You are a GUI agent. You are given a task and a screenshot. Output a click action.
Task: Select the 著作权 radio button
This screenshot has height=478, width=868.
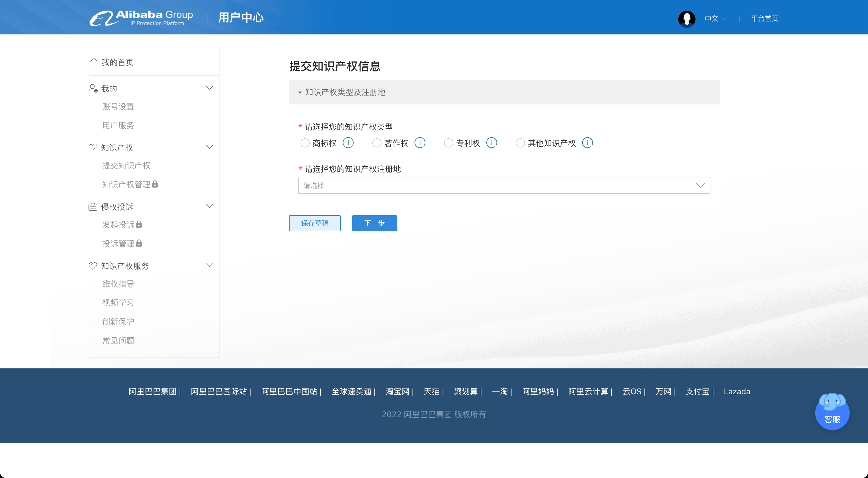[376, 143]
